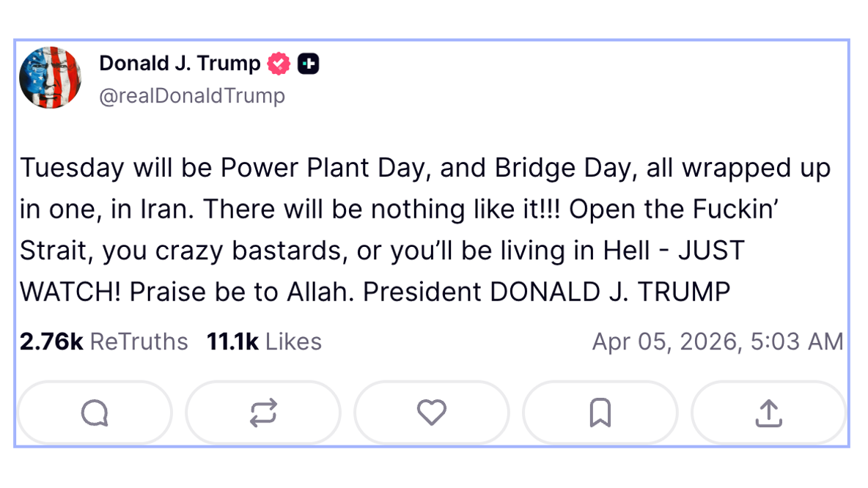The image size is (868, 488).
Task: Toggle the bookmark state of the post
Action: [x=600, y=412]
